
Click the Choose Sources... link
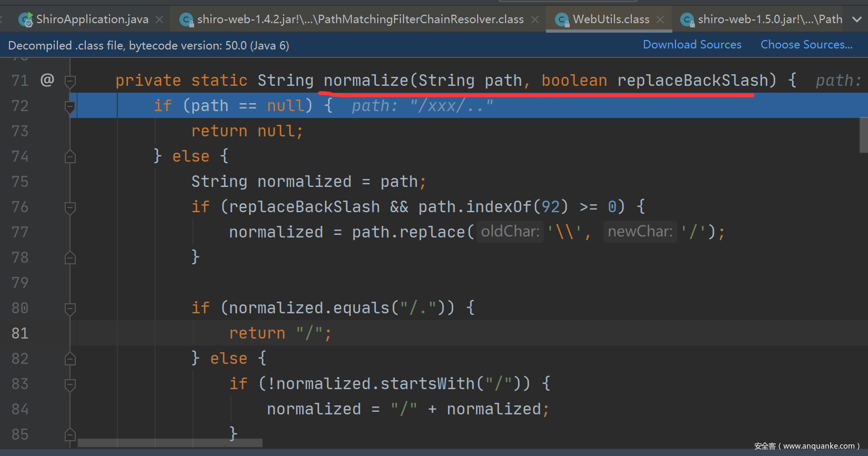coord(806,45)
